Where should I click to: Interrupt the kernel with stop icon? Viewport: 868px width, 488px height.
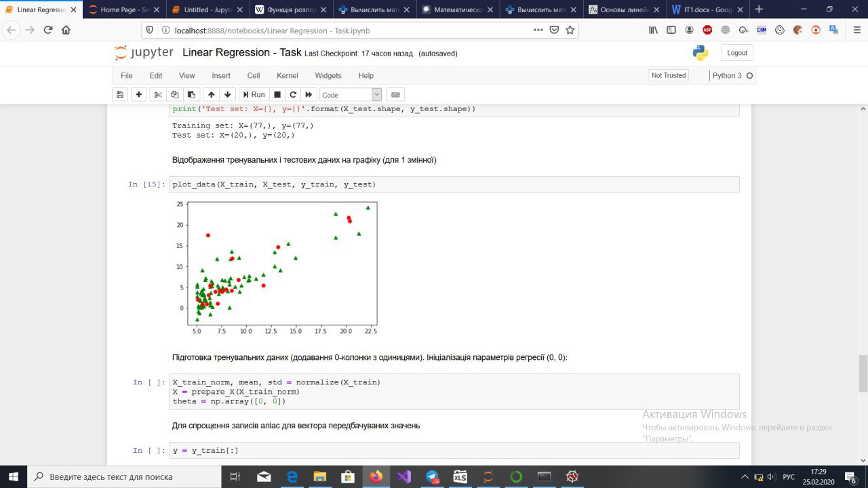pos(277,95)
